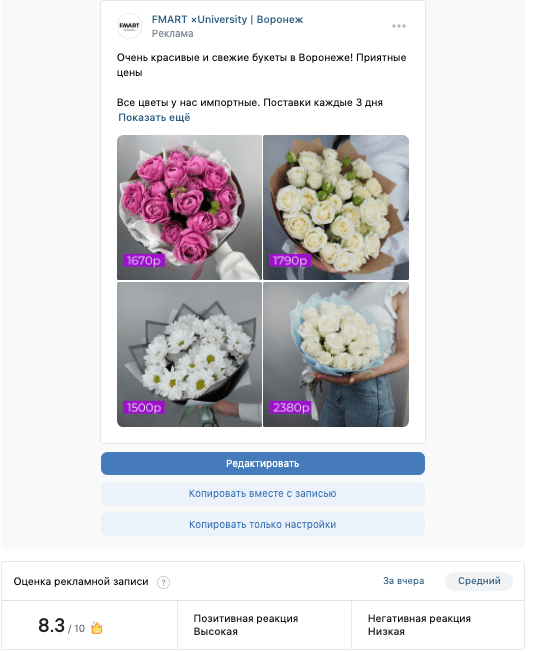
Task: Click the fire emoji next to score
Action: 97,627
